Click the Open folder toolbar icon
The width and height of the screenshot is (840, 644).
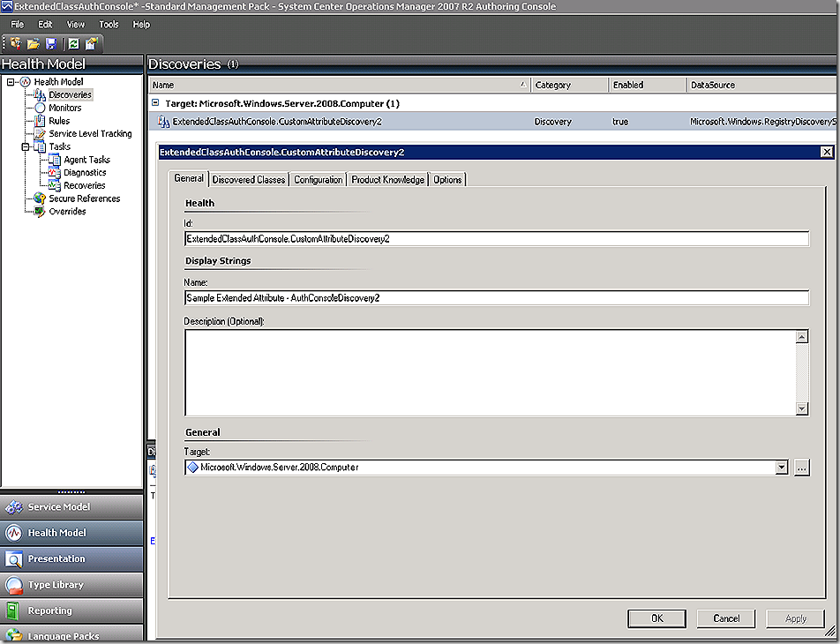(x=34, y=43)
